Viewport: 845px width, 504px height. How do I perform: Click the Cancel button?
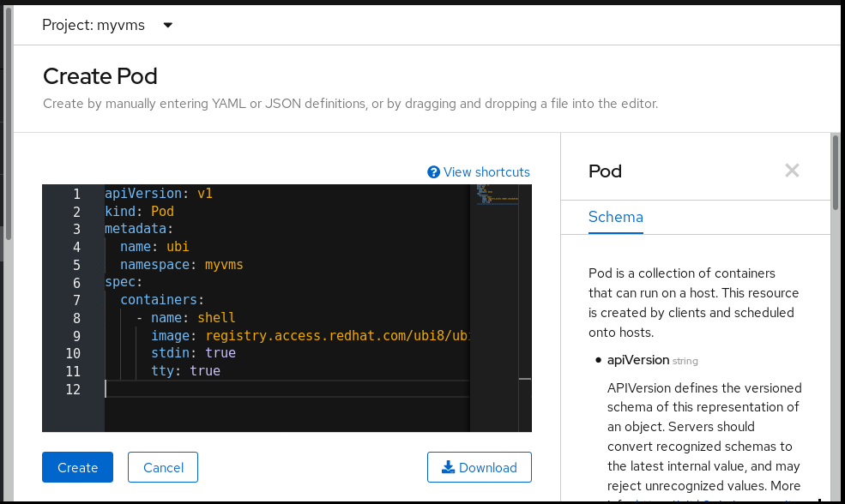click(163, 467)
